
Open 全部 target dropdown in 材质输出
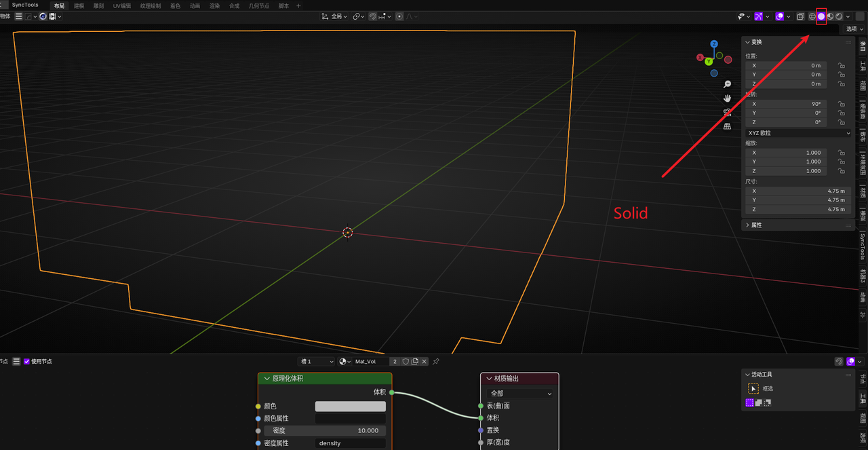[520, 394]
